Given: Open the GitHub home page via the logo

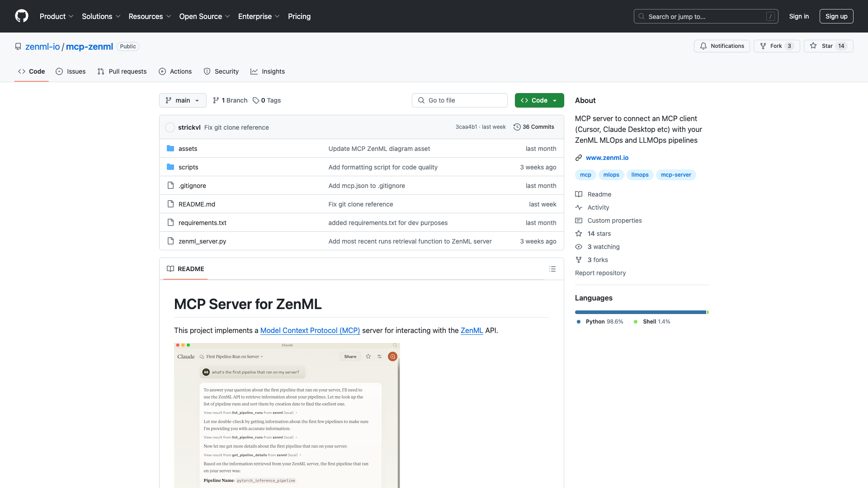Looking at the screenshot, I should point(21,16).
